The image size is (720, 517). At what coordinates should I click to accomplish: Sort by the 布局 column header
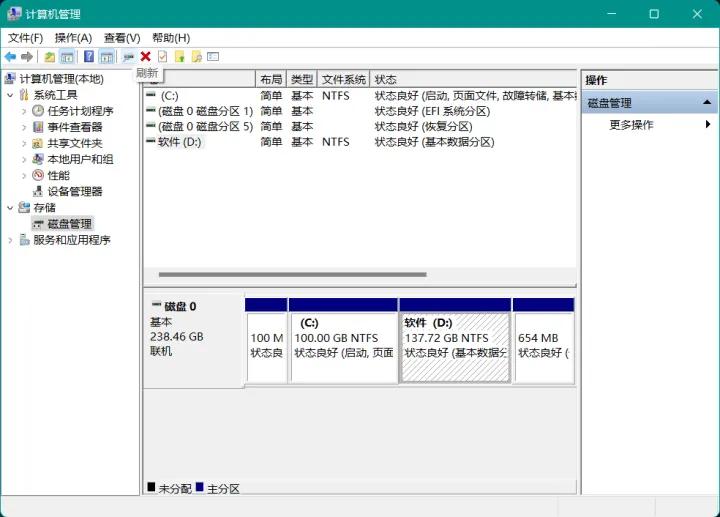coord(271,79)
